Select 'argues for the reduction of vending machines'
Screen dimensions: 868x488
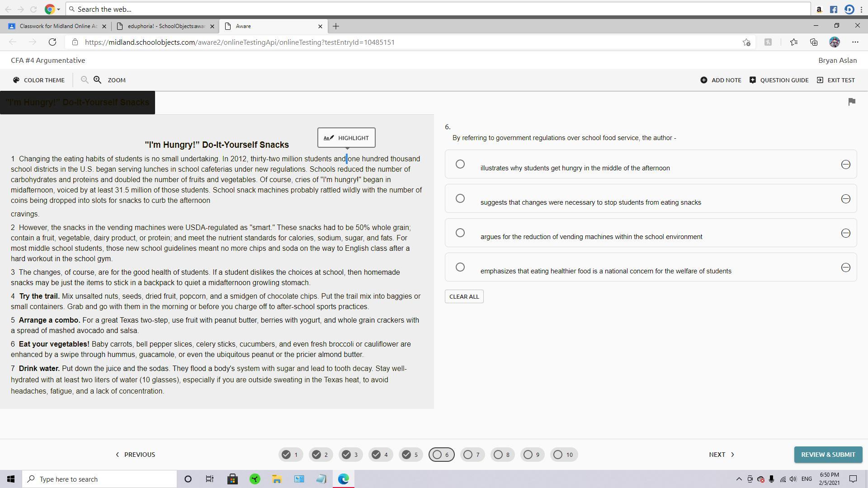click(460, 233)
